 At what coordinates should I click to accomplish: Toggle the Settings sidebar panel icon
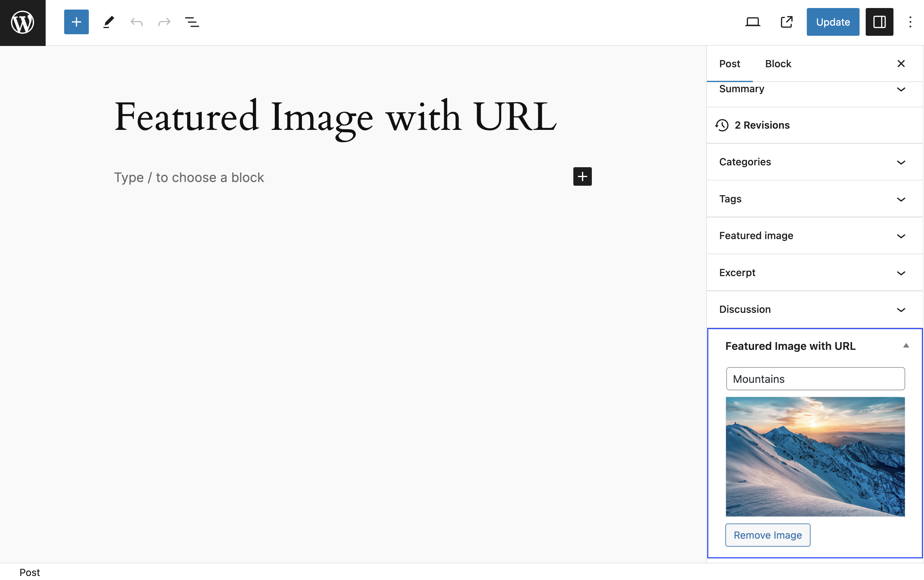point(879,21)
